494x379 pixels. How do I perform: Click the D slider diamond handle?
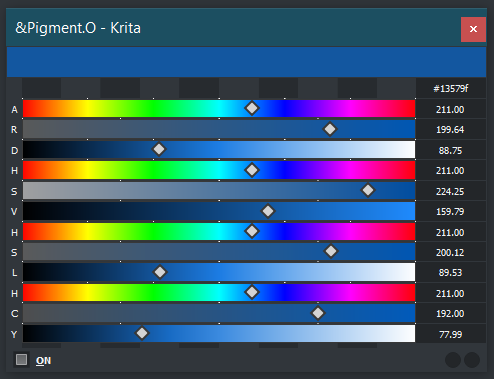pyautogui.click(x=159, y=149)
